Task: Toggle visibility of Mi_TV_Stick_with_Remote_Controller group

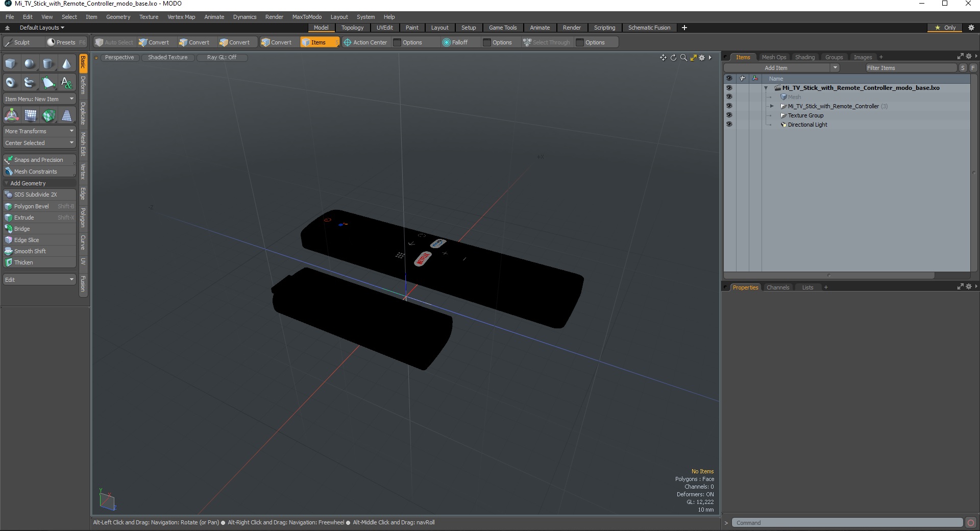Action: point(729,106)
